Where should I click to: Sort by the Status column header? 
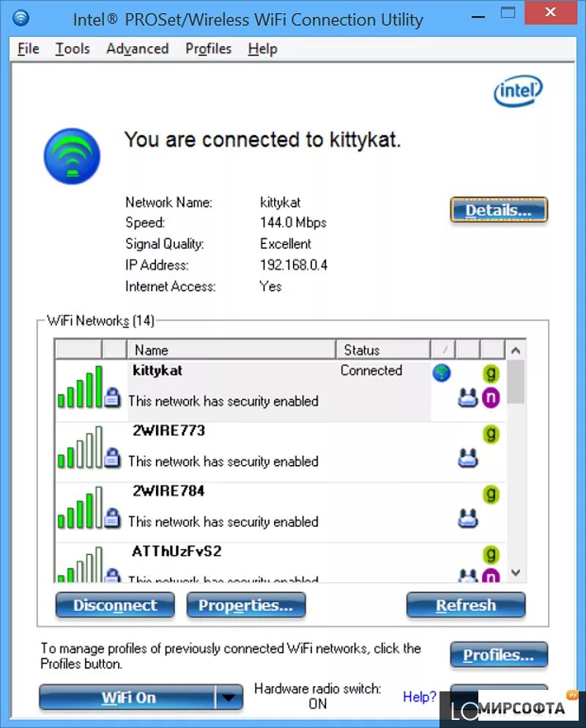pyautogui.click(x=382, y=349)
